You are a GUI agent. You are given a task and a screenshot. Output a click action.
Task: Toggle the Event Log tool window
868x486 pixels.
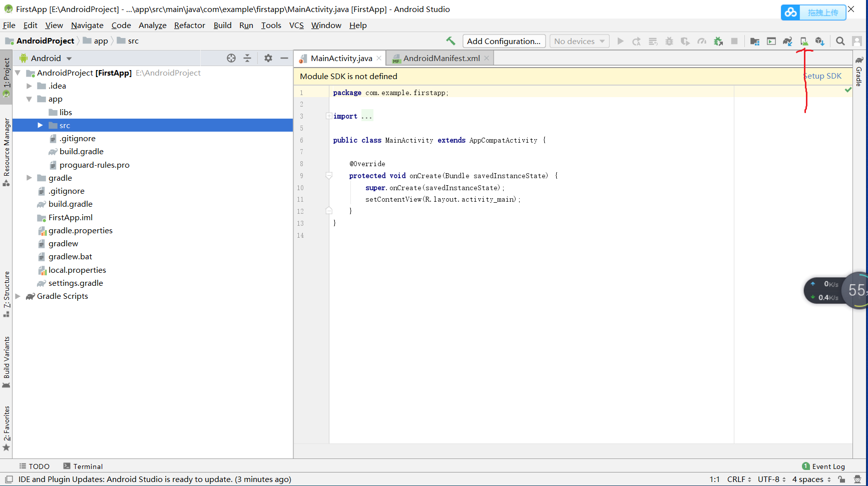pos(823,466)
